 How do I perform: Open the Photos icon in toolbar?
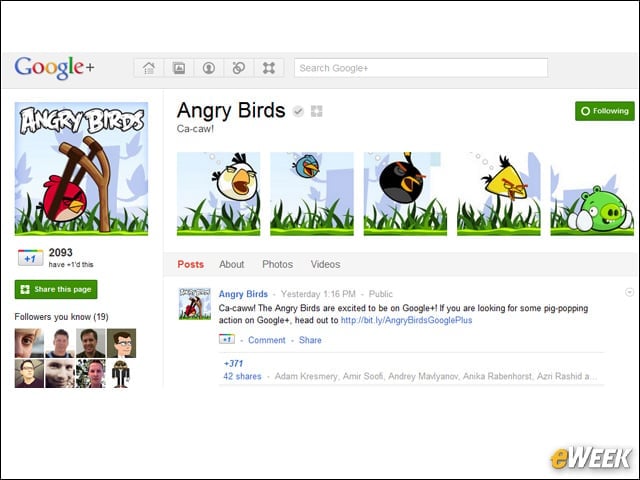(179, 68)
